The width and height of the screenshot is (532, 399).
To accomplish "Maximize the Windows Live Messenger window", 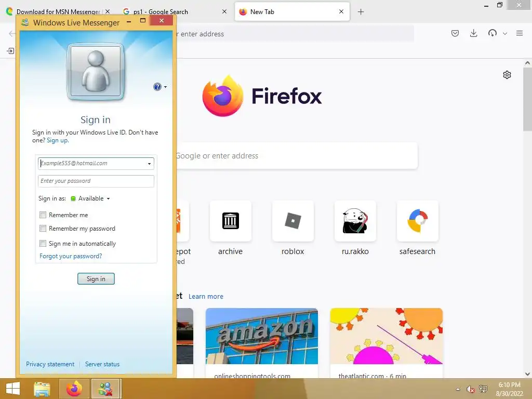I will pyautogui.click(x=143, y=21).
